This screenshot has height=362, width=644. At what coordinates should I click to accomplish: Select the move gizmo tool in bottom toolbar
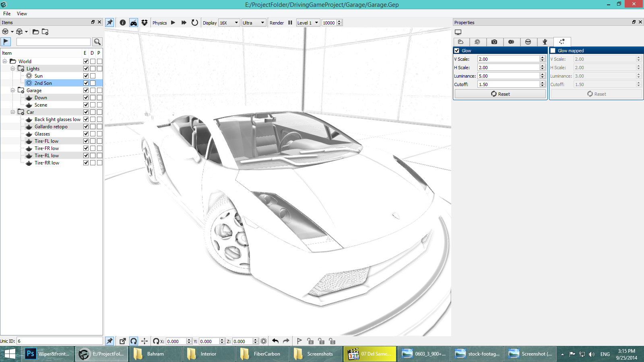click(144, 341)
